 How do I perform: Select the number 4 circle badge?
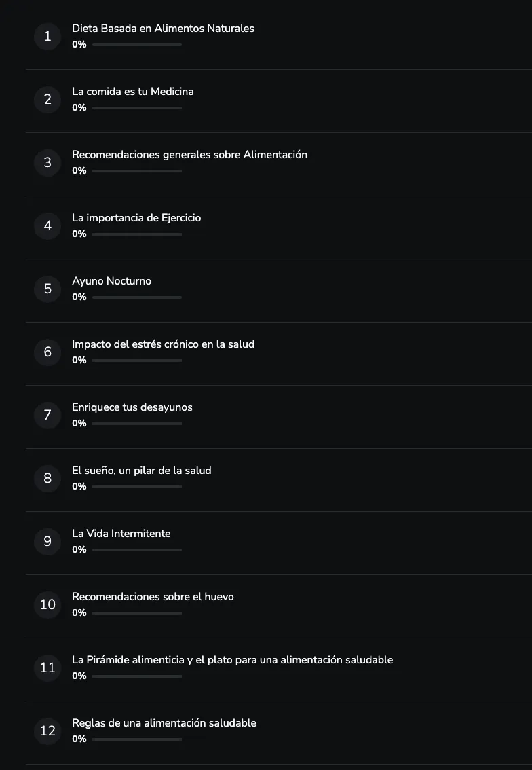coord(47,226)
